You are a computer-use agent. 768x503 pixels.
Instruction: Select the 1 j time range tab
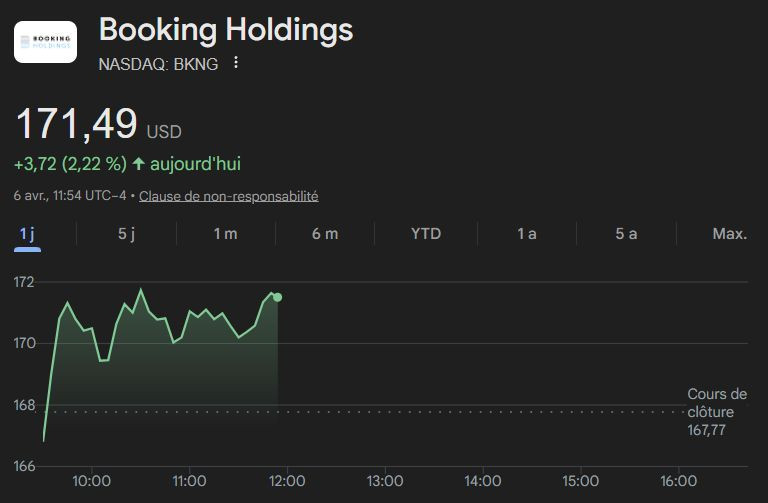point(28,234)
